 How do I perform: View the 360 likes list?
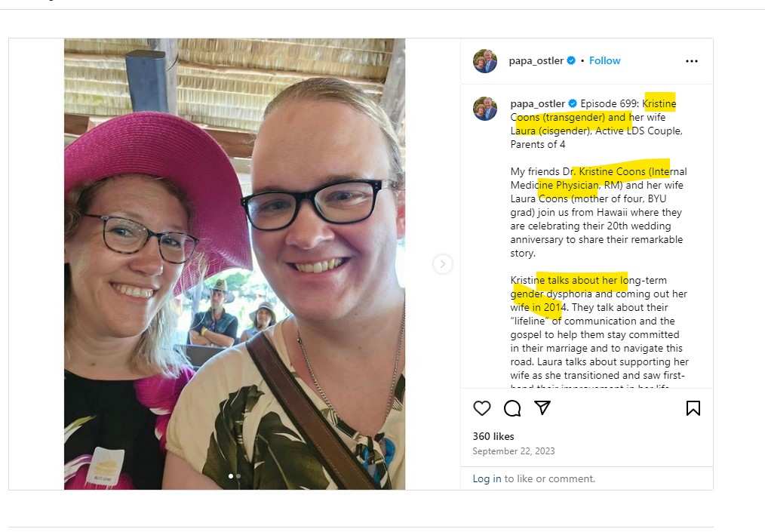point(493,436)
